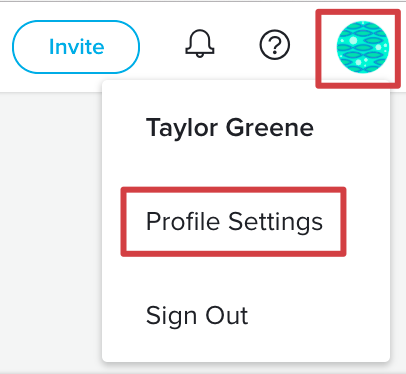406x374 pixels.
Task: Sign out of Taylor Greene's account
Action: point(197,316)
